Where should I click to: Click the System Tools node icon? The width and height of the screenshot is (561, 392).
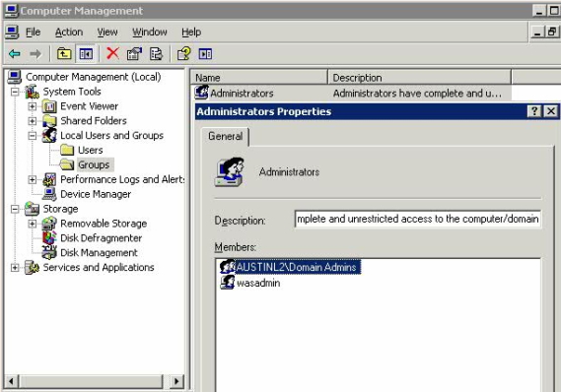coord(32,92)
